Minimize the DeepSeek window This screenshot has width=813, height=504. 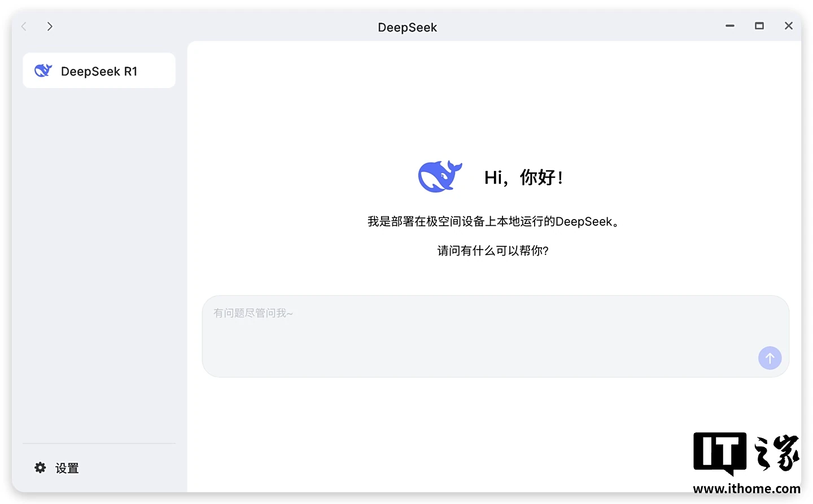pyautogui.click(x=730, y=26)
